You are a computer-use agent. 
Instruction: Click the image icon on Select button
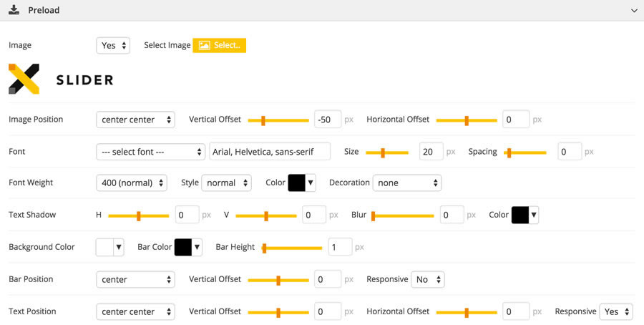[204, 45]
